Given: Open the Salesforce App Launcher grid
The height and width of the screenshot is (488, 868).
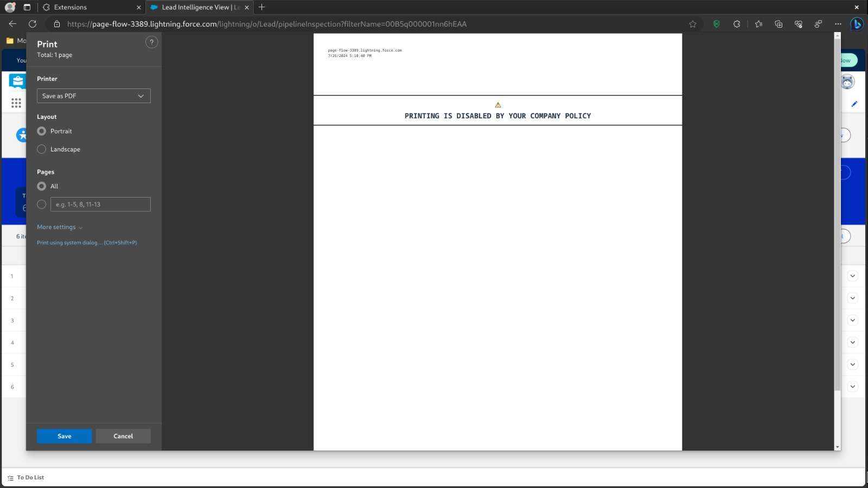Looking at the screenshot, I should coord(16,103).
